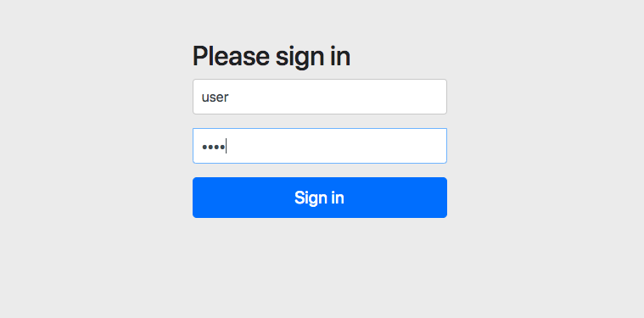Viewport: 644px width, 318px height.
Task: Focus the masked password field
Action: coord(320,146)
